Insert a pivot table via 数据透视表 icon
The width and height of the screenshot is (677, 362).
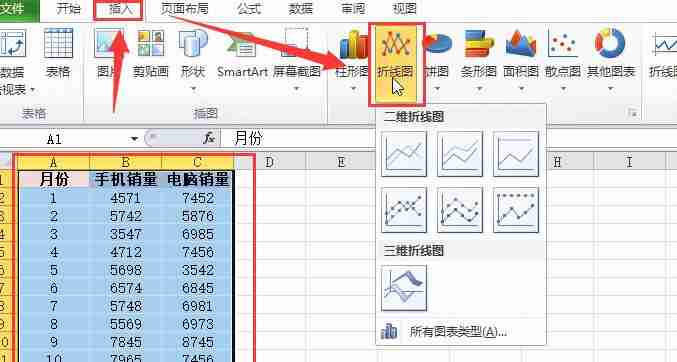13,43
